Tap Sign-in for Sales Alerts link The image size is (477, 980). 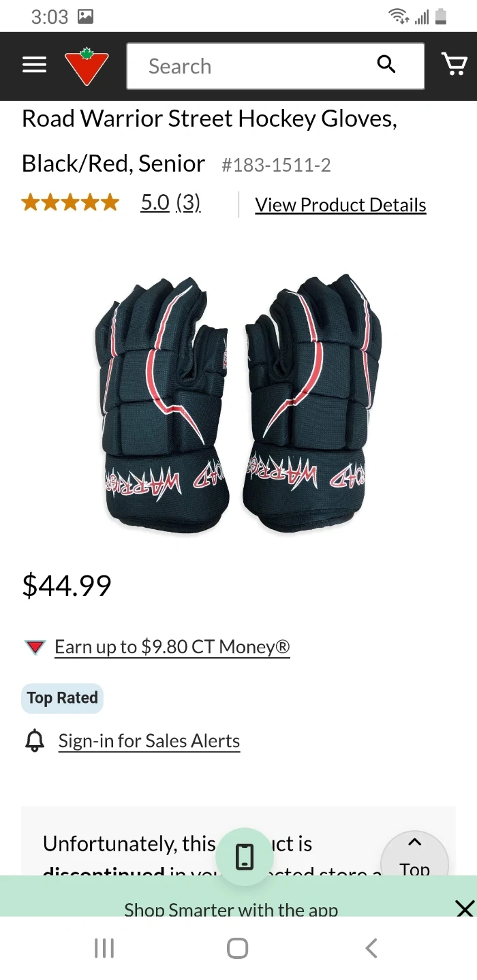coord(149,741)
